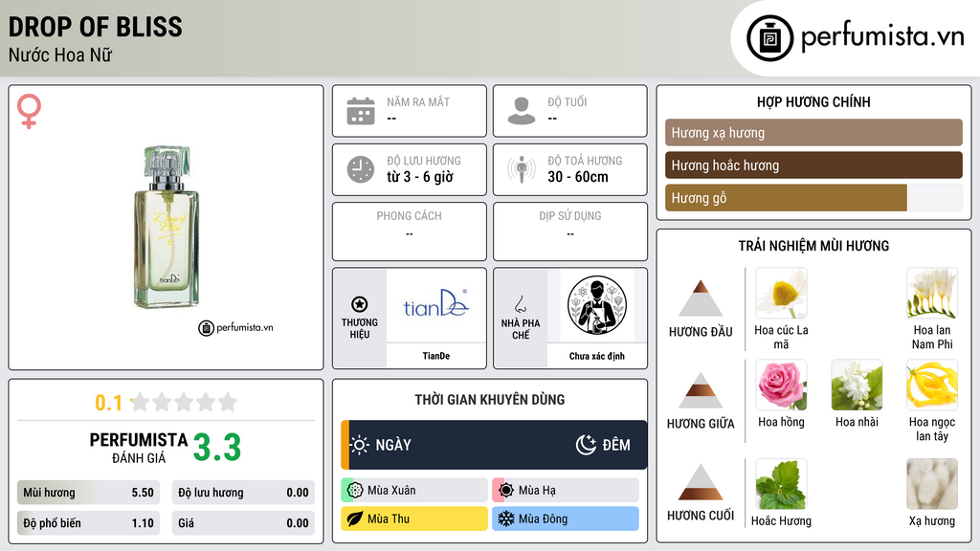Click the Phong cách card
980x551 pixels.
point(410,231)
